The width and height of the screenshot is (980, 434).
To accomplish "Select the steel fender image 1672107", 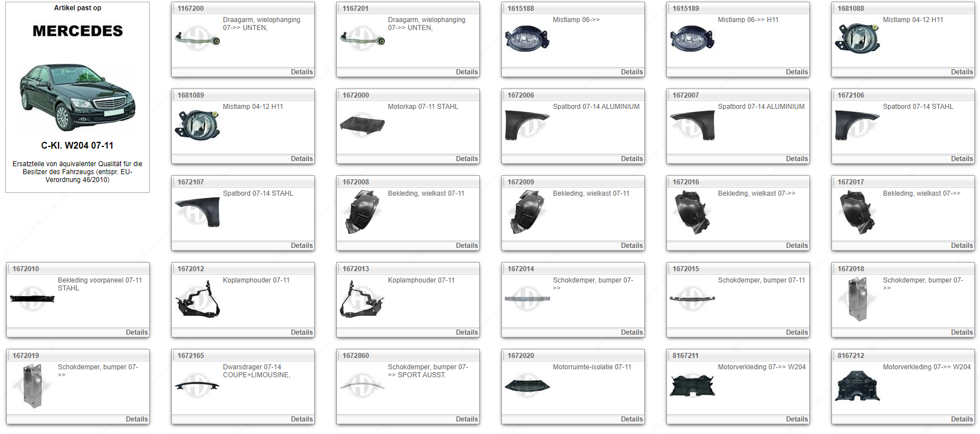I will click(x=197, y=212).
